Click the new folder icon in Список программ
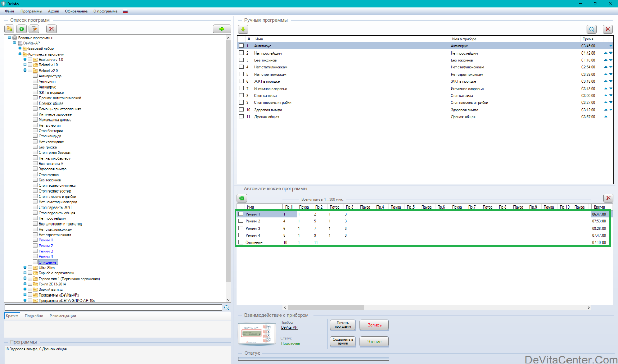The height and width of the screenshot is (364, 618). click(9, 29)
